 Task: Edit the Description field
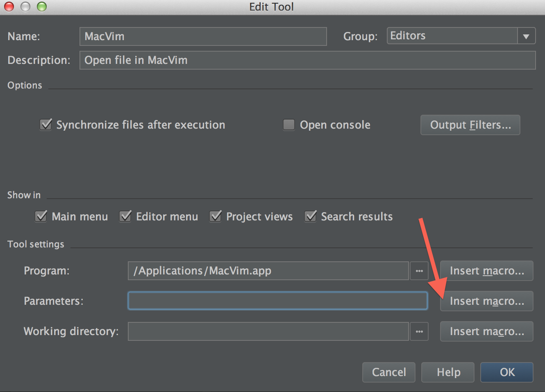(x=307, y=60)
